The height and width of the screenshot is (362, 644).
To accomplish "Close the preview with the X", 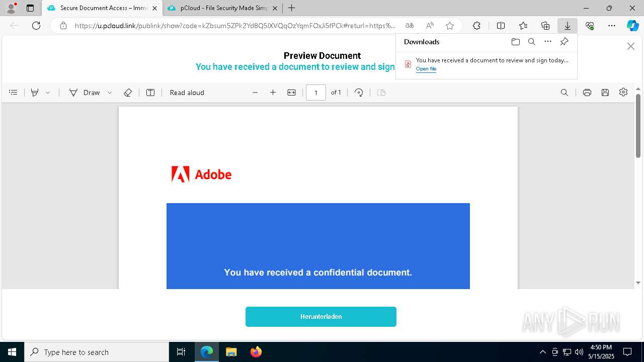I will (631, 46).
